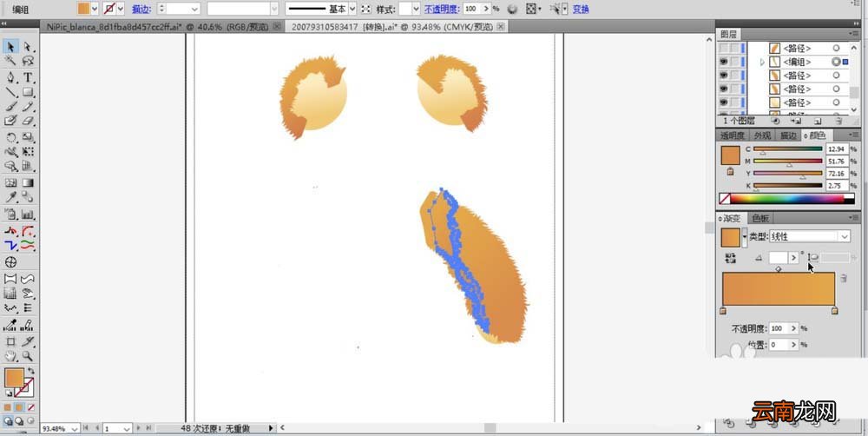This screenshot has height=436, width=868.
Task: Choose the Rectangle tool
Action: [x=28, y=92]
